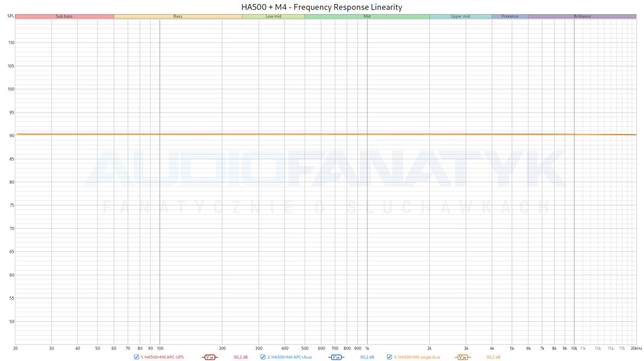This screenshot has height=361, width=644.
Task: Click the orange 1/24 smoothing icon
Action: 462,357
